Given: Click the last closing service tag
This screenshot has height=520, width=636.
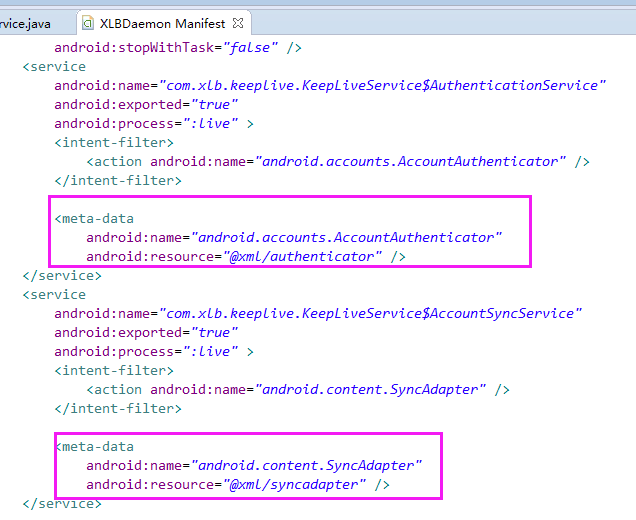Looking at the screenshot, I should click(x=61, y=504).
